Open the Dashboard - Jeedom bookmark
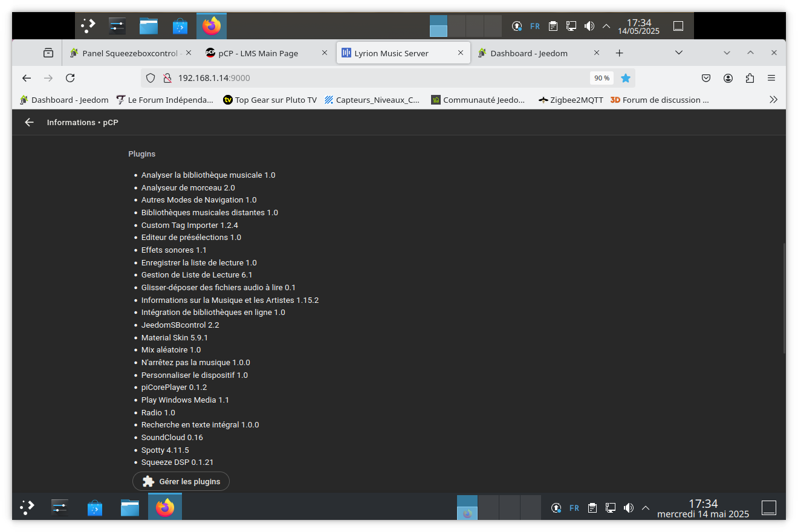 coord(64,100)
